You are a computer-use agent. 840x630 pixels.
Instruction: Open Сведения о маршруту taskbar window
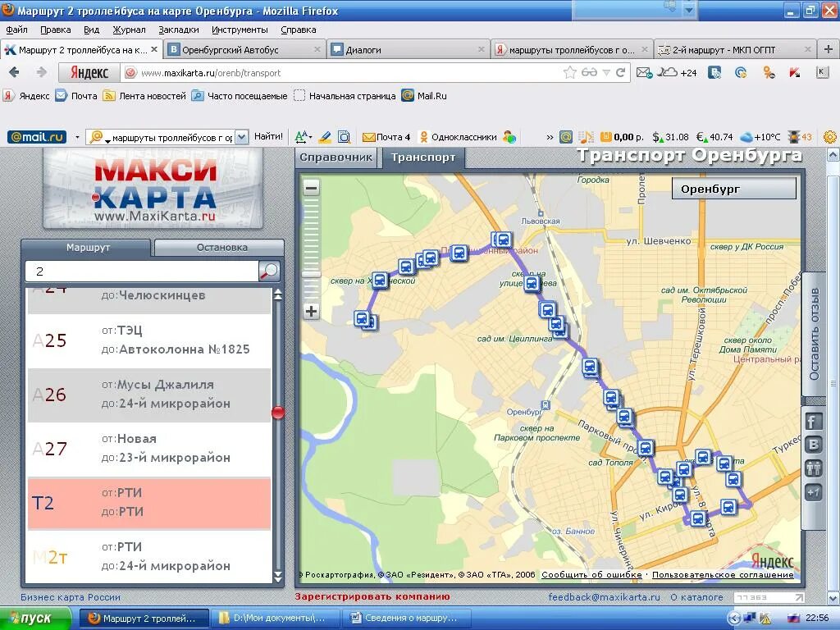407,619
